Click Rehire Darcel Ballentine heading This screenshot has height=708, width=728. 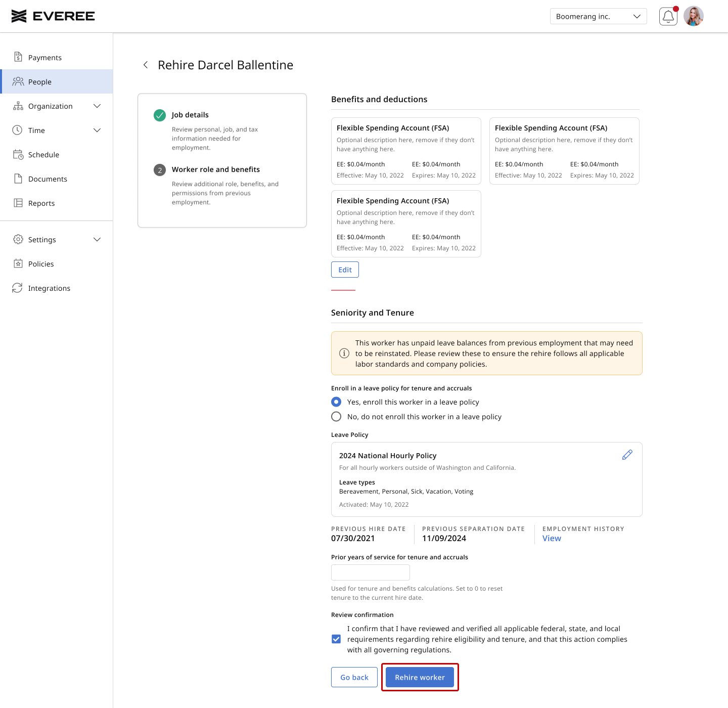tap(225, 65)
